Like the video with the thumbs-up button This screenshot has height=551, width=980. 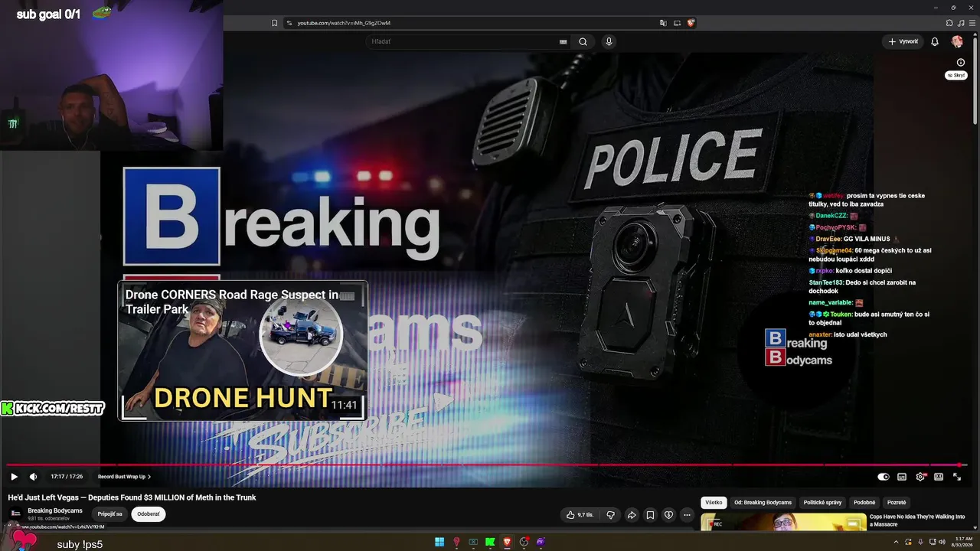[x=580, y=515]
